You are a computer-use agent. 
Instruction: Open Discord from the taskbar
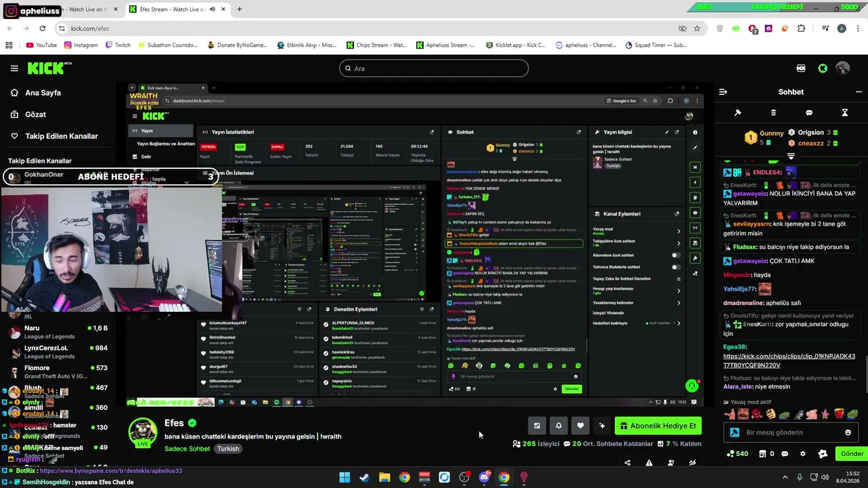pyautogui.click(x=484, y=477)
